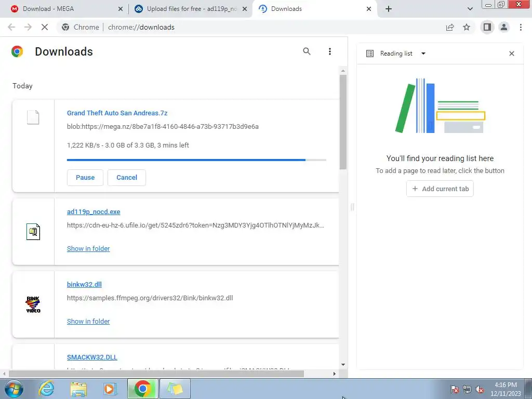Launch Internet Explorer from the taskbar

click(46, 389)
